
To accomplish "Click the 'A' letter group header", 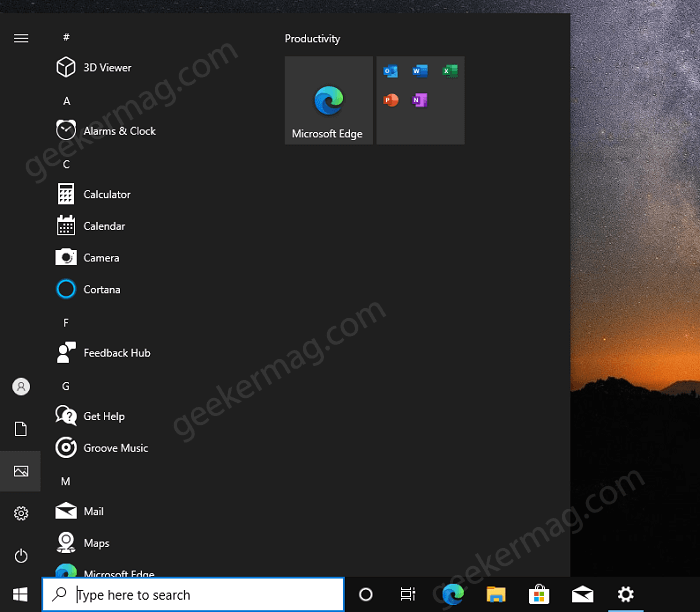I will [66, 101].
